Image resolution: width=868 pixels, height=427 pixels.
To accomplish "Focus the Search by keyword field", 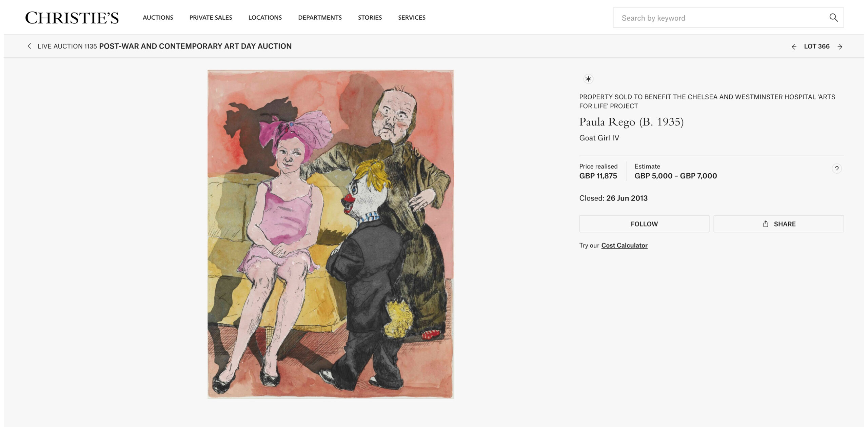I will pyautogui.click(x=728, y=18).
